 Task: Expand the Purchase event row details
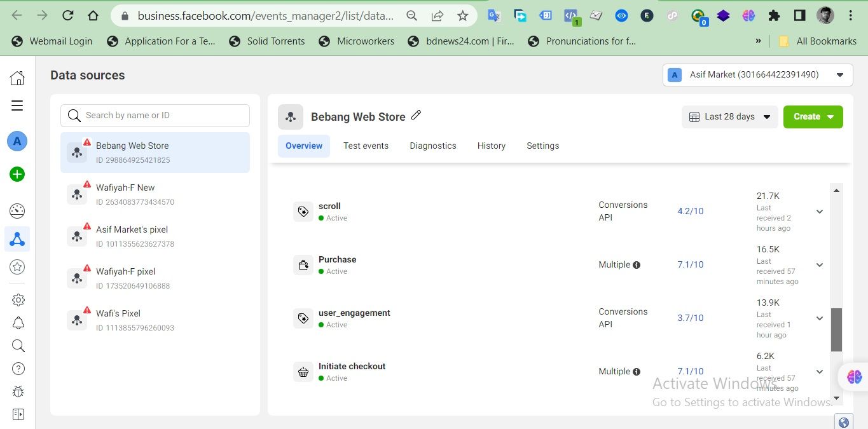[820, 265]
